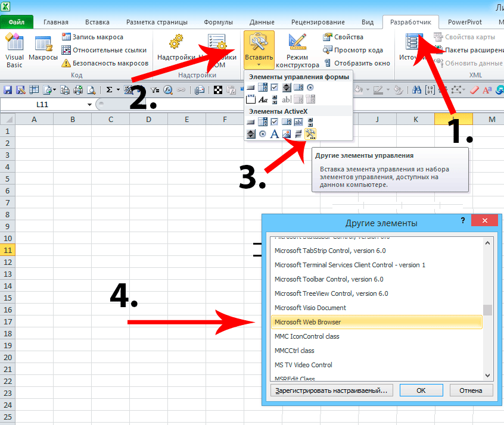This screenshot has height=425, width=504.
Task: Open the AutoSum dropdown arrow
Action: pyautogui.click(x=118, y=90)
